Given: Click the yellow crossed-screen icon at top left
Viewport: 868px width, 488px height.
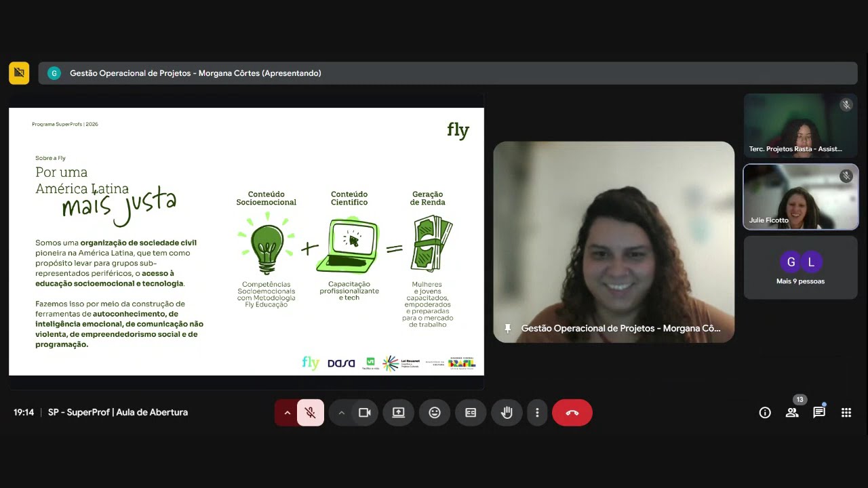Looking at the screenshot, I should tap(19, 73).
